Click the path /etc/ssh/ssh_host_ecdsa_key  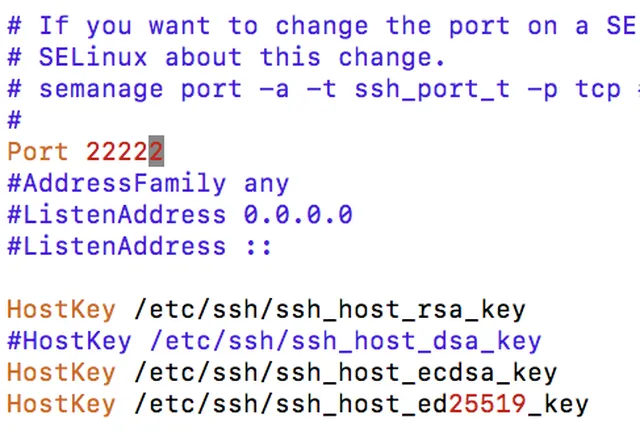[x=345, y=373]
